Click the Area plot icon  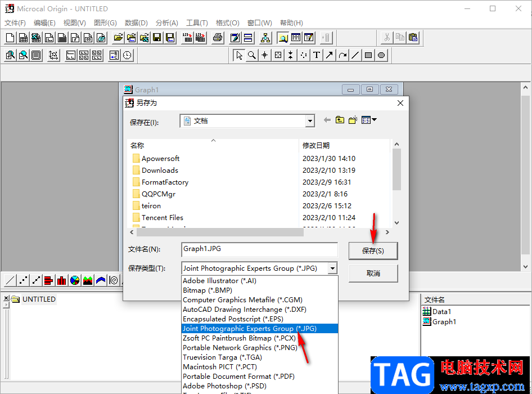(88, 280)
